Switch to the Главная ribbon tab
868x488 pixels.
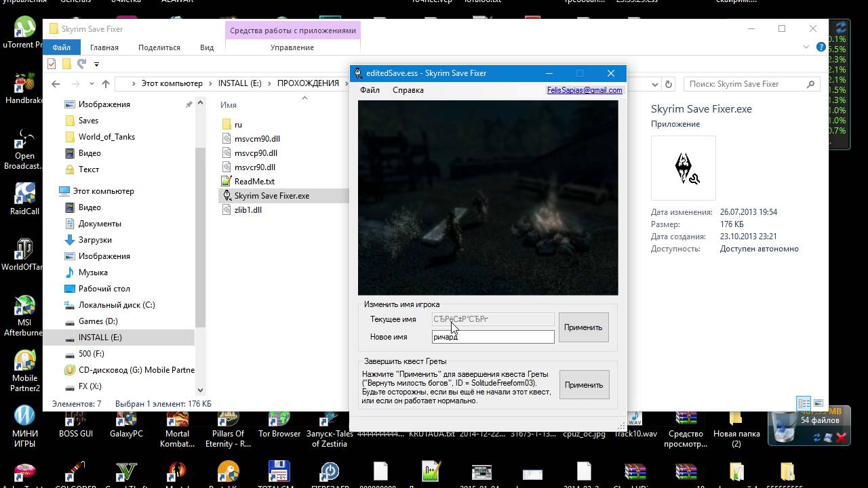point(104,47)
